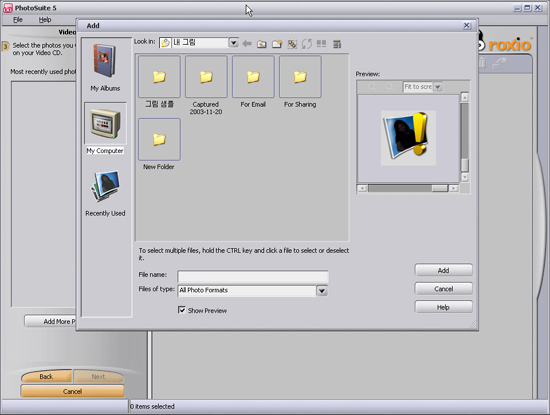Create a new folder with the toolbar icon
The width and height of the screenshot is (550, 415).
(277, 44)
